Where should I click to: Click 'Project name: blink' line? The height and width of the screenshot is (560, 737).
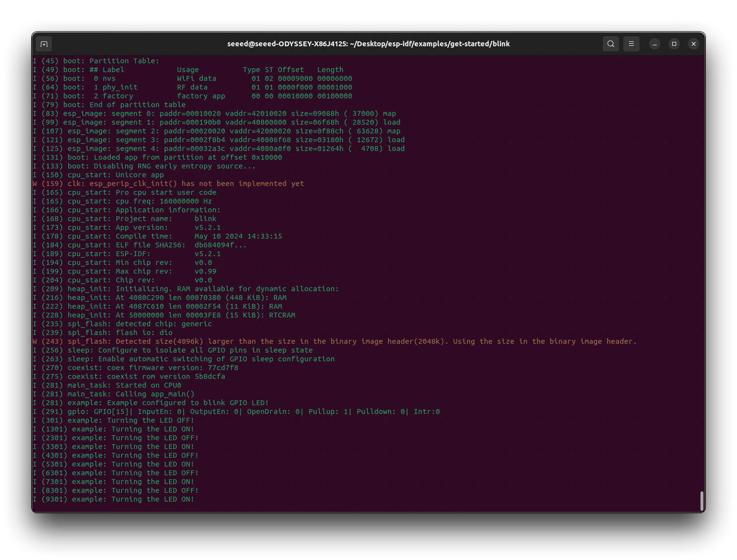[125, 219]
